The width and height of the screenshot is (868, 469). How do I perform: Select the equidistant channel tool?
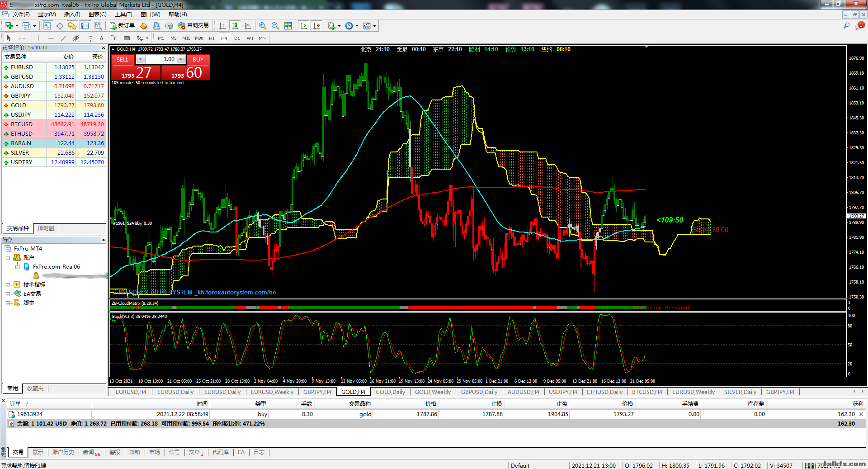point(76,38)
